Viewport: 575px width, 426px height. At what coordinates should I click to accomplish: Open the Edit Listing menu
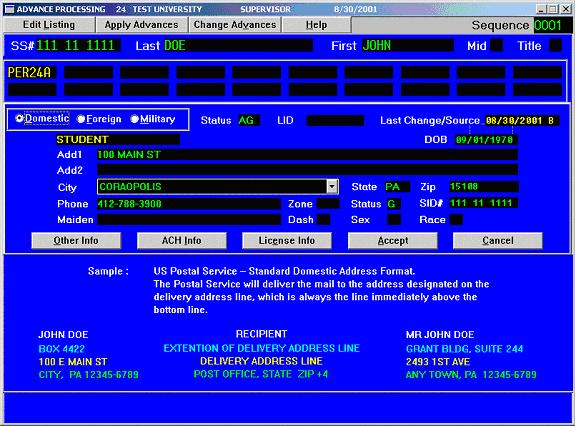pyautogui.click(x=49, y=25)
